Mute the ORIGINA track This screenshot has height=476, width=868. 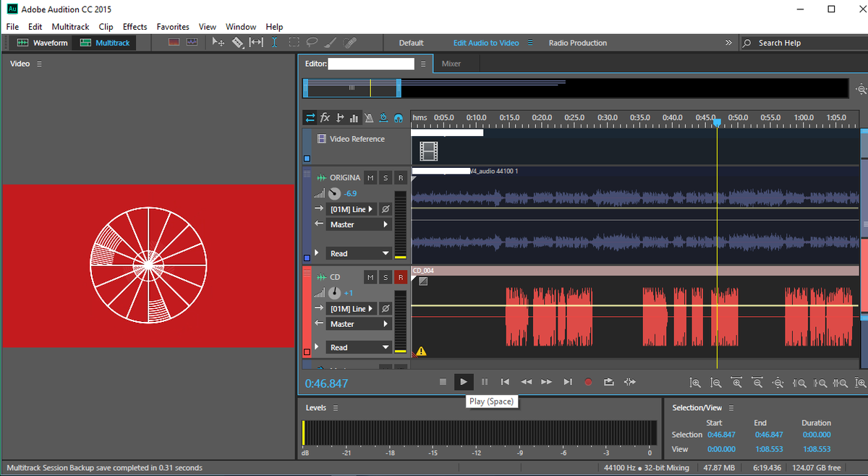pos(370,178)
